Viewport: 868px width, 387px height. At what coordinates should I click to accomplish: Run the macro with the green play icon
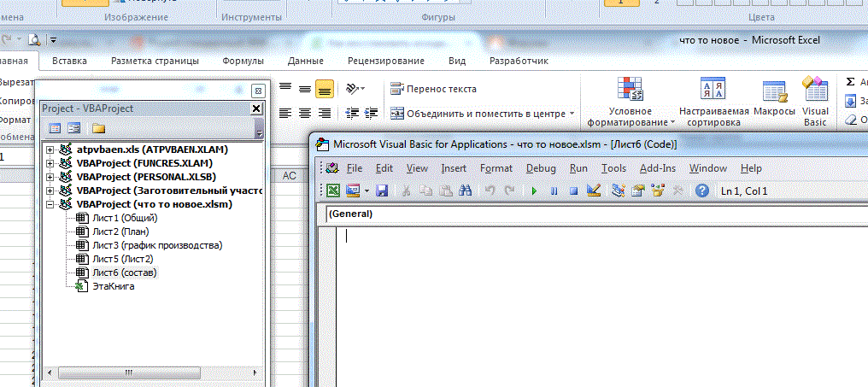[x=534, y=191]
